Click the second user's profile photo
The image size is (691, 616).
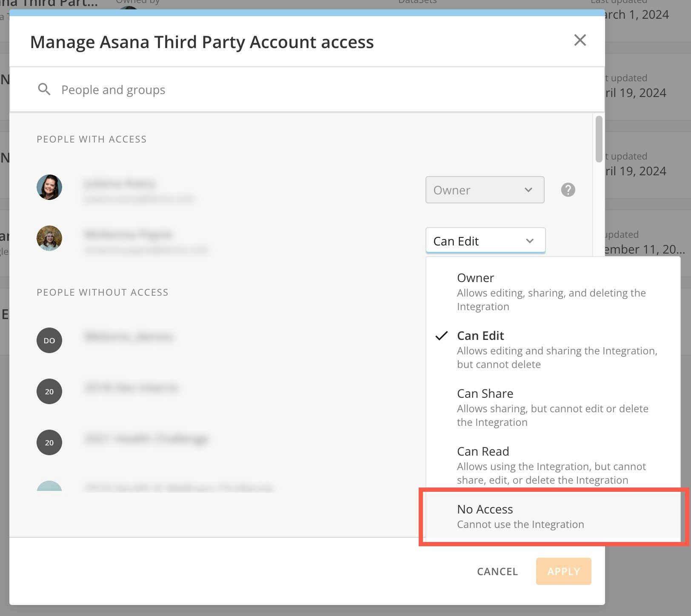tap(49, 238)
